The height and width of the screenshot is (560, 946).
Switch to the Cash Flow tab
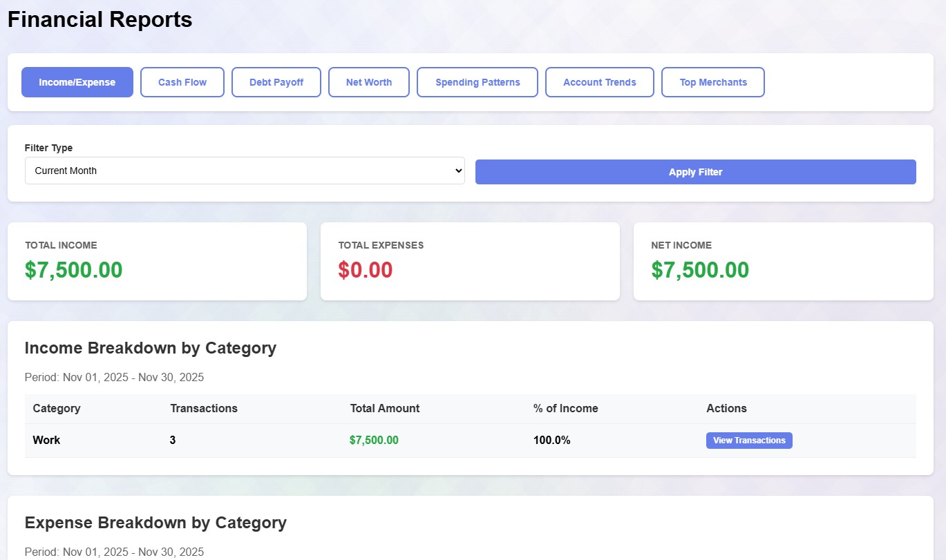[182, 82]
